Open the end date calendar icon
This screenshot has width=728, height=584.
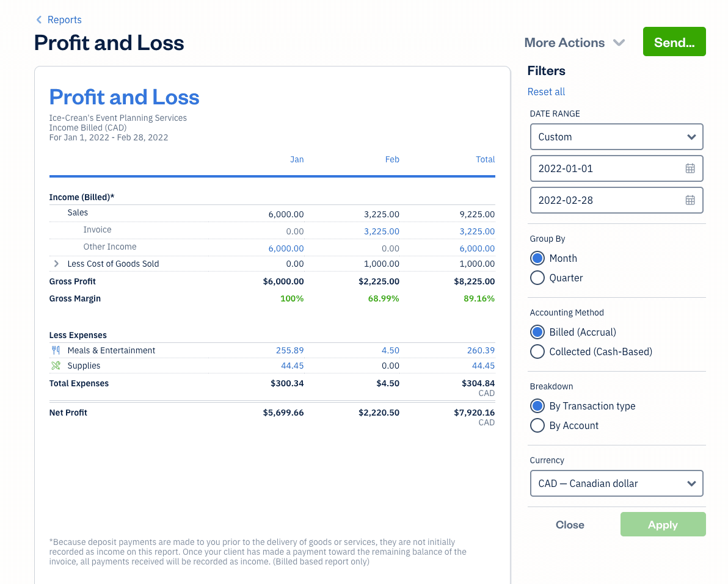(x=690, y=200)
